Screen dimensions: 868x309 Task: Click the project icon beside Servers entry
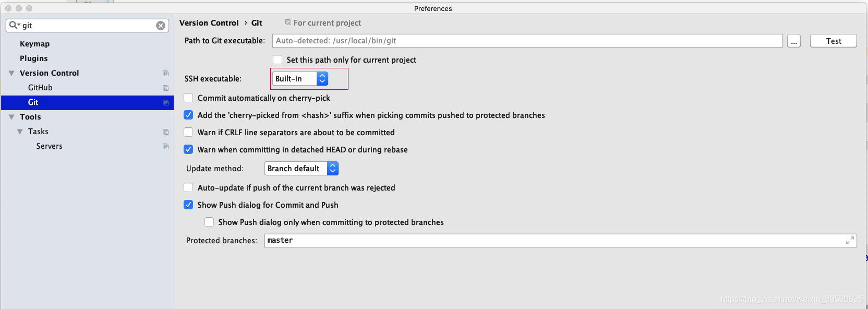[165, 146]
